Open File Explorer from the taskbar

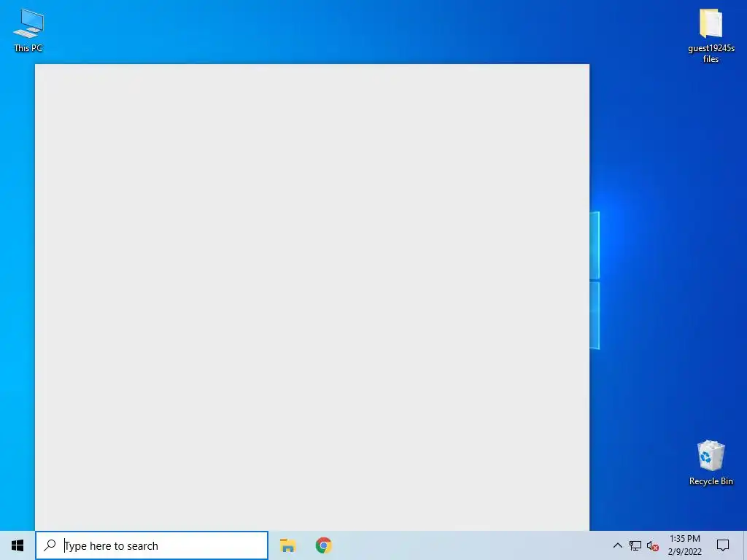coord(287,545)
